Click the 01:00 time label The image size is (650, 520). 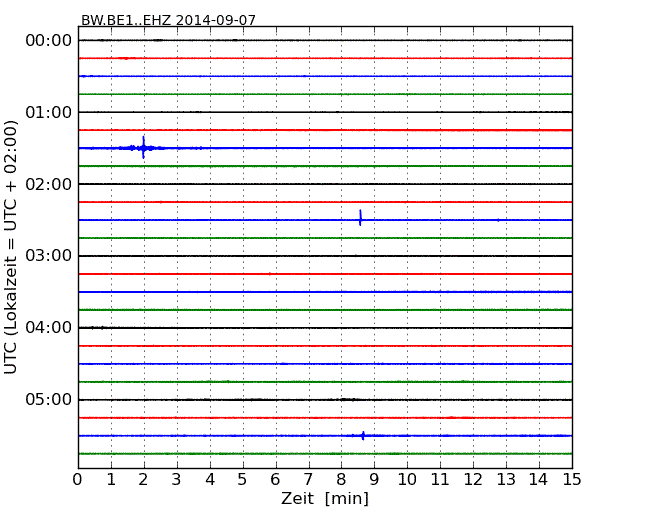49,112
